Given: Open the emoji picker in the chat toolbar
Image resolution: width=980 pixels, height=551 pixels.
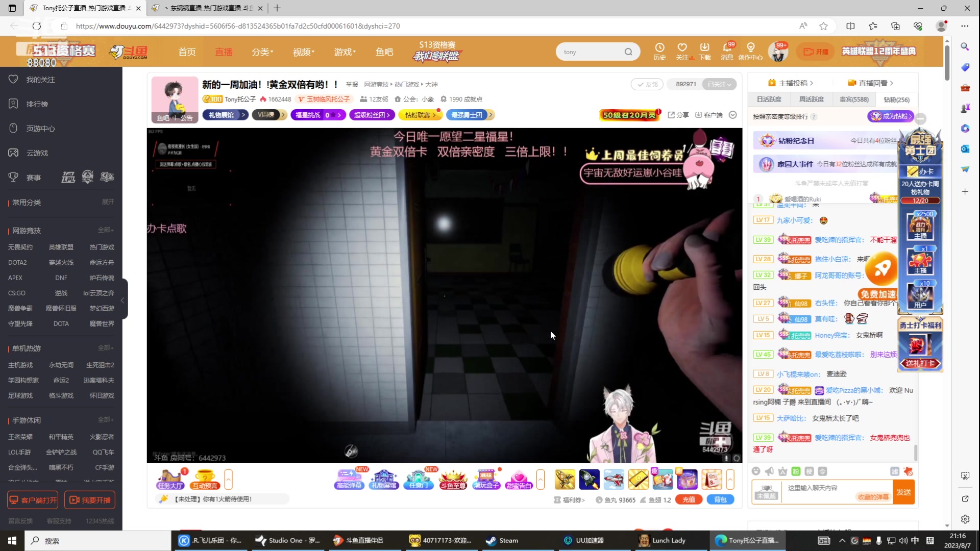Looking at the screenshot, I should coord(756,471).
